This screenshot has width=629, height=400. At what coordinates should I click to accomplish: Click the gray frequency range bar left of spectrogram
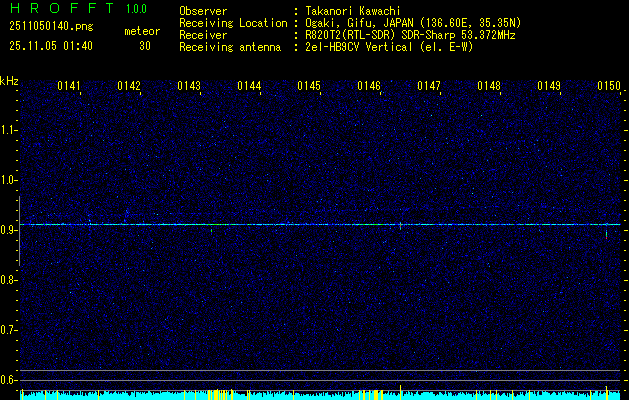point(19,231)
